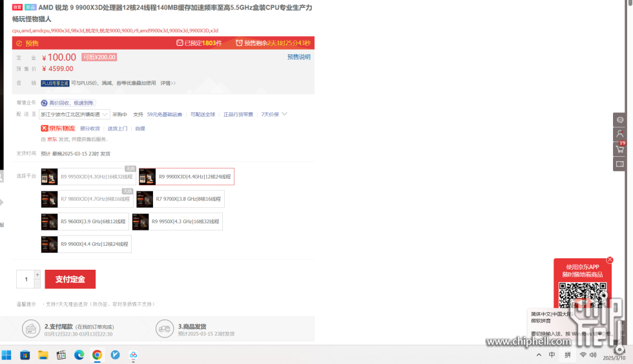Screen dimensions: 633x364
Task: Click the product keyword tags line cpu,amd,amdcpu
Action: (x=115, y=31)
